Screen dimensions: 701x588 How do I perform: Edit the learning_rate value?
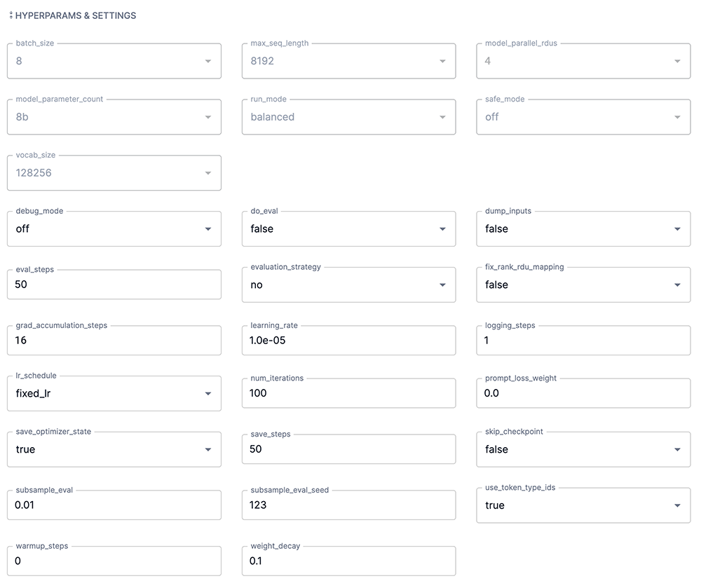(348, 341)
